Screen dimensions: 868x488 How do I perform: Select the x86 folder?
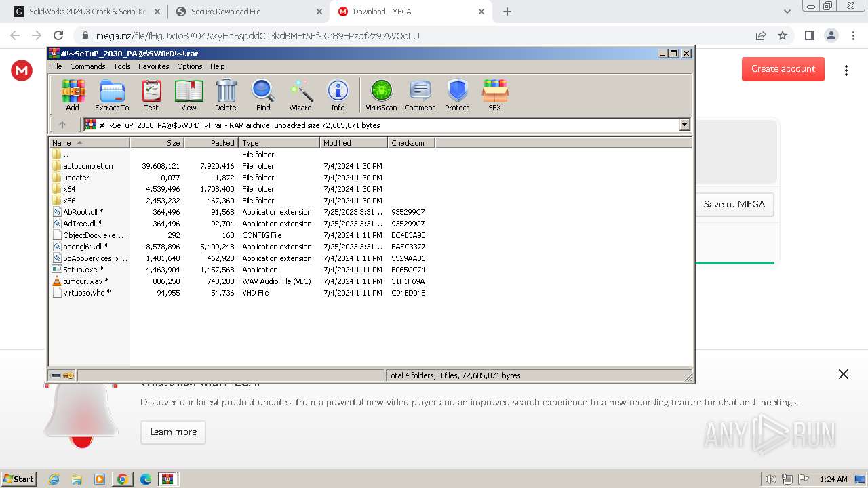pos(64,201)
